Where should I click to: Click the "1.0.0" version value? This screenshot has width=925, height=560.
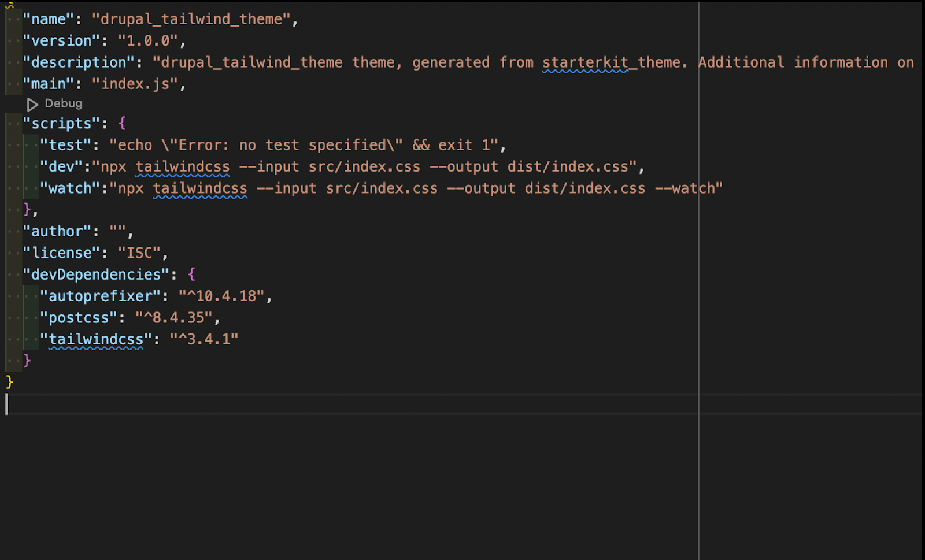click(148, 41)
